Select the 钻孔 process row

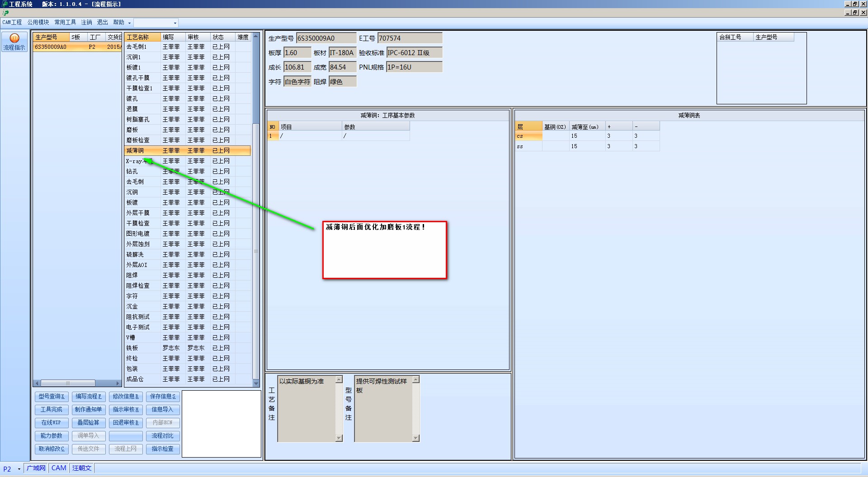(188, 172)
